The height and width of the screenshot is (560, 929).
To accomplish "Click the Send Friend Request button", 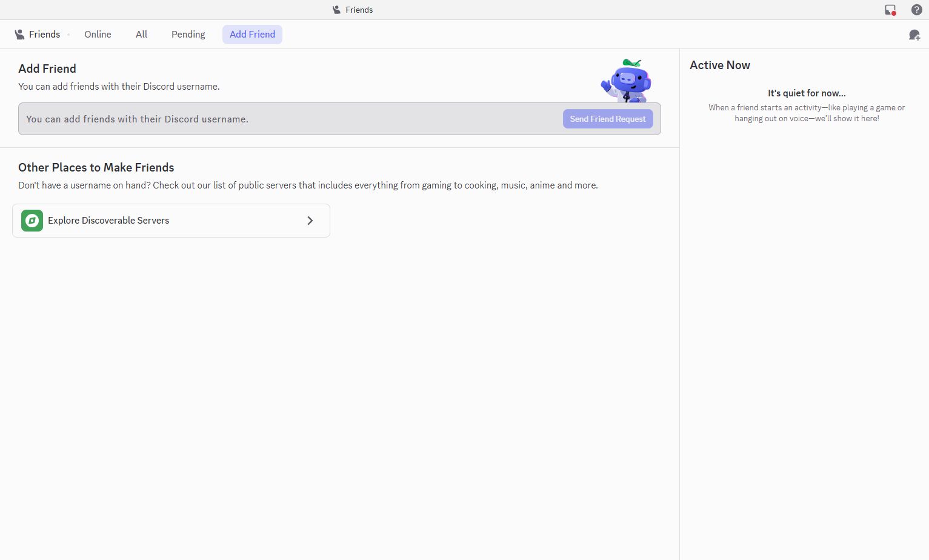I will coord(608,119).
